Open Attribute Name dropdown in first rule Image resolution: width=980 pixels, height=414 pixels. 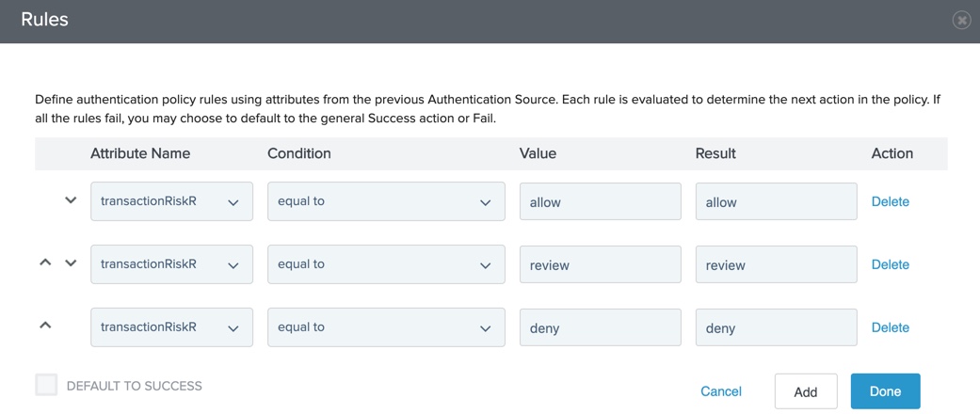point(171,201)
